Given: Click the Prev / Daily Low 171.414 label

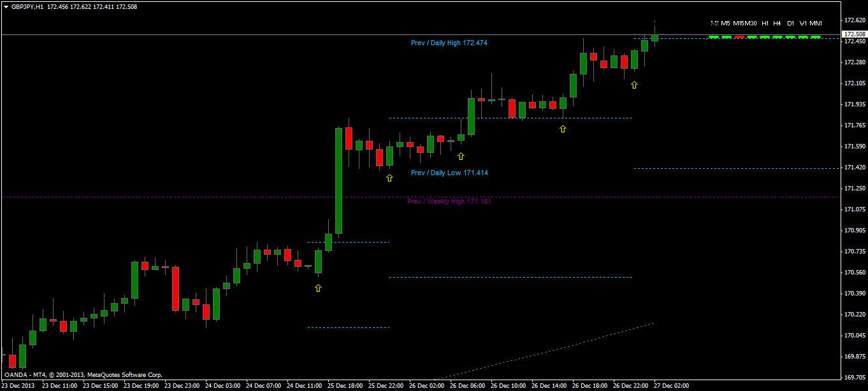Looking at the screenshot, I should pos(449,173).
